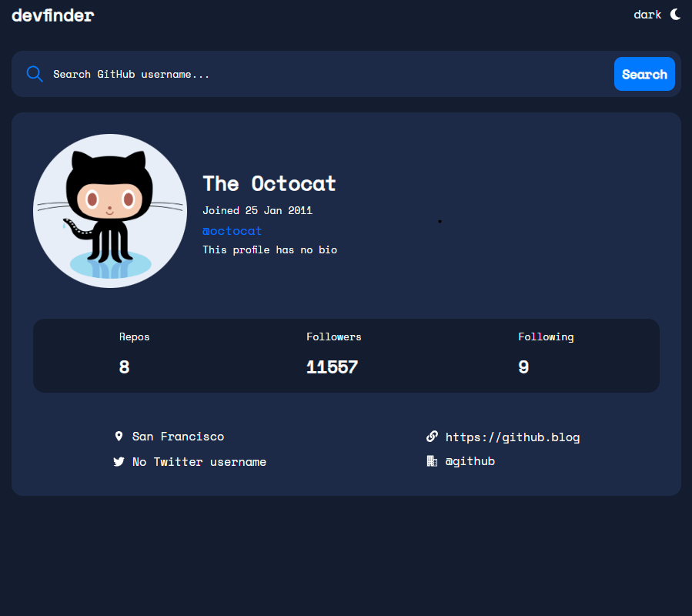Click the No Twitter username text
This screenshot has width=692, height=616.
(x=199, y=462)
